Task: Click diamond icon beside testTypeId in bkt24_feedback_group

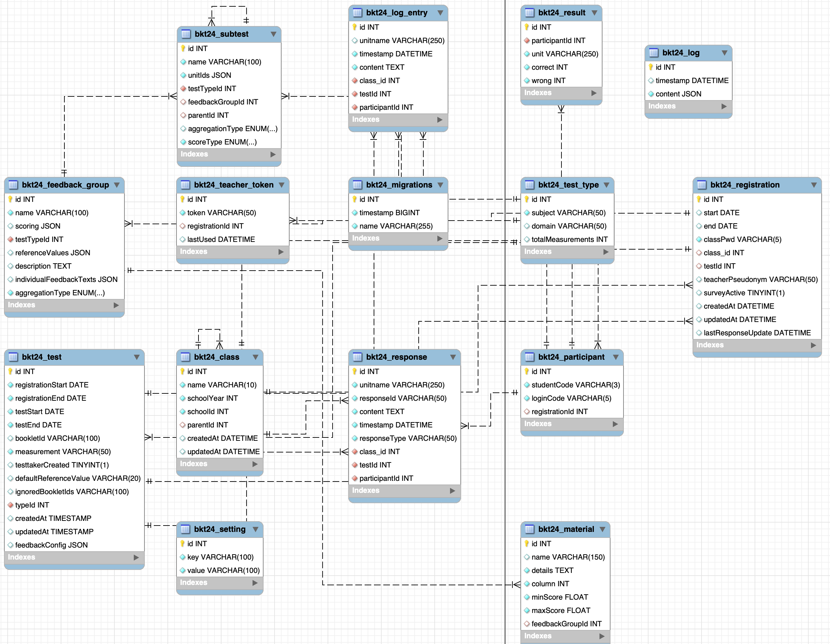Action: click(x=10, y=240)
